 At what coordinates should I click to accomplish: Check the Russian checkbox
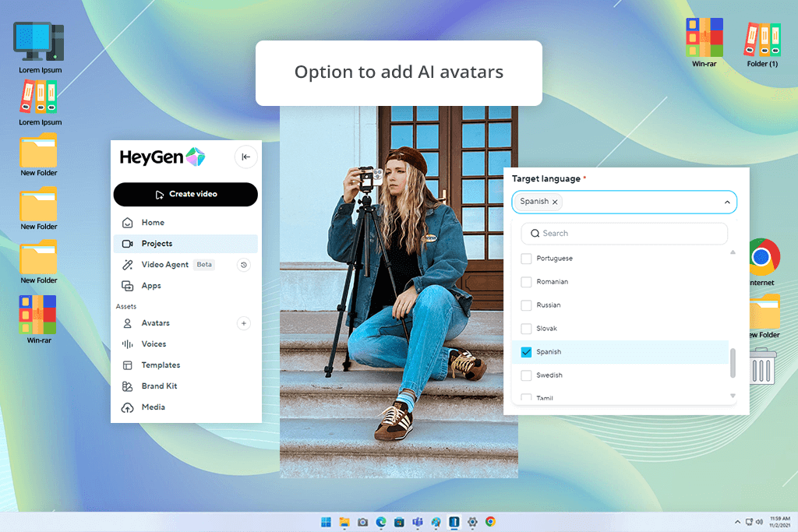[x=526, y=305]
